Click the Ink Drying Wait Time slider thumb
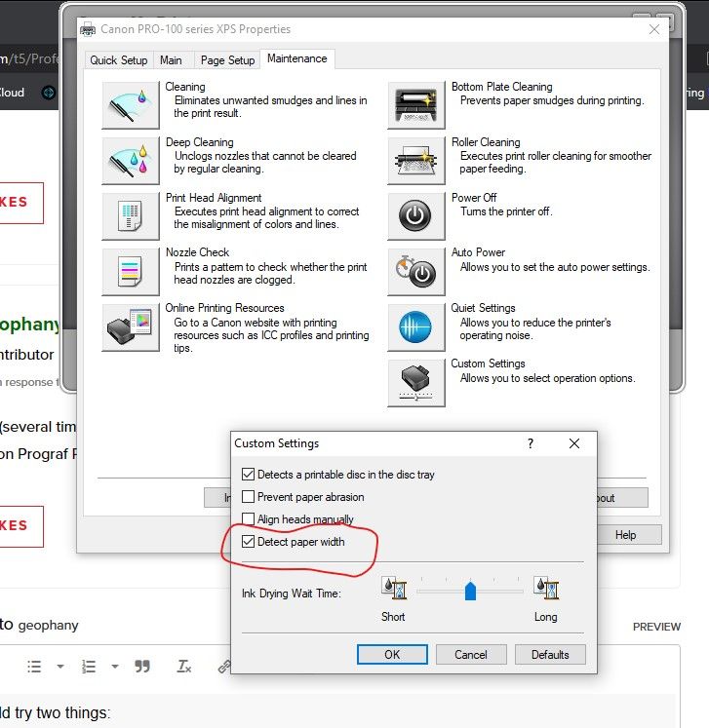The image size is (709, 728). click(x=470, y=591)
